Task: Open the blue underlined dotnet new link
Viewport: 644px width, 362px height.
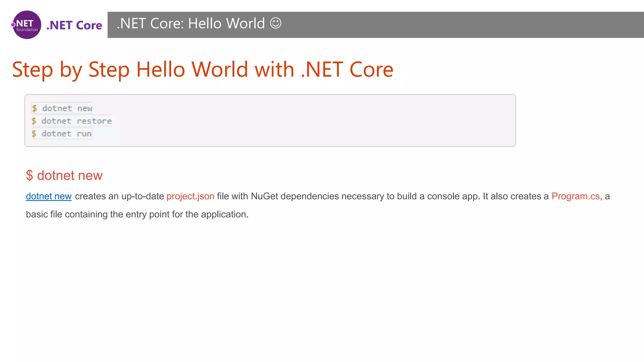Action: pyautogui.click(x=49, y=196)
